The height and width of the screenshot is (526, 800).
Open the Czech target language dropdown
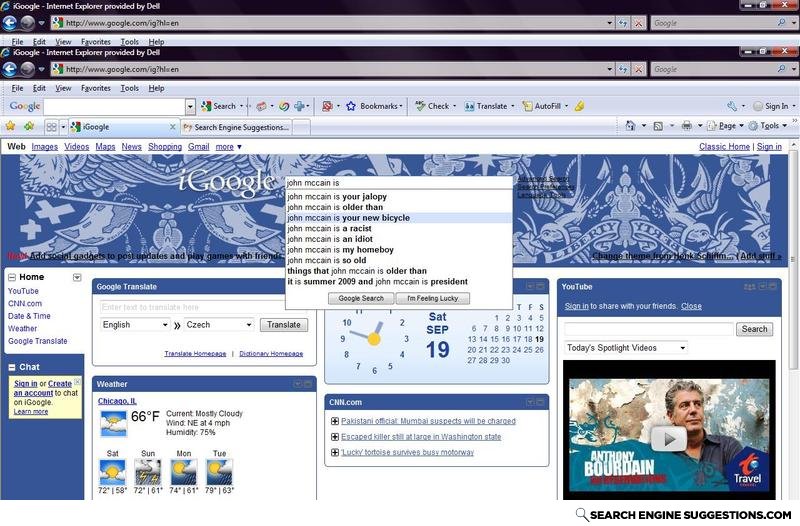click(x=218, y=325)
